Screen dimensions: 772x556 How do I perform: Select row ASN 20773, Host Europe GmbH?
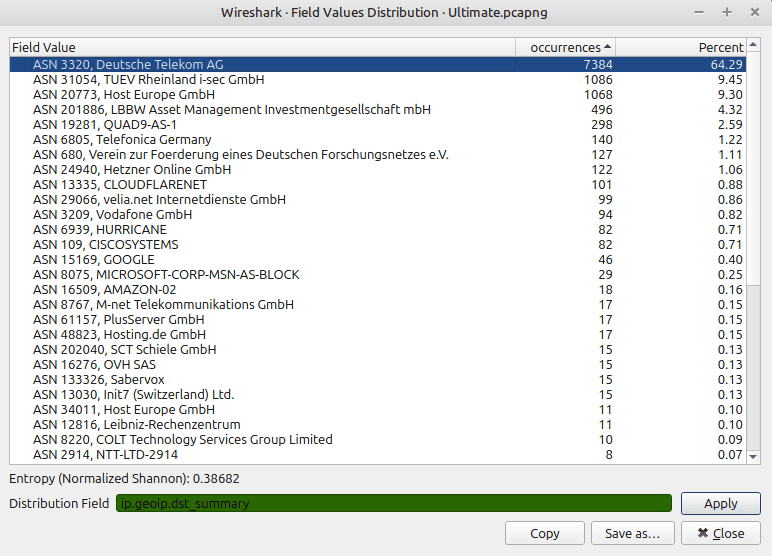coord(378,95)
